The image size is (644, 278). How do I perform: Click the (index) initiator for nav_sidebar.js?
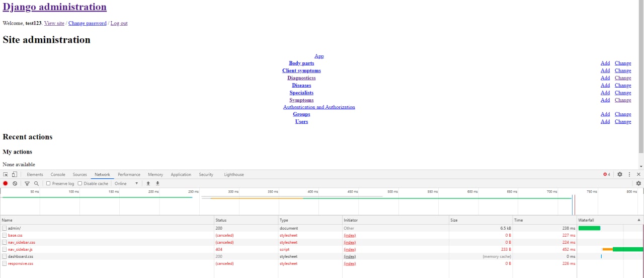[x=350, y=249]
